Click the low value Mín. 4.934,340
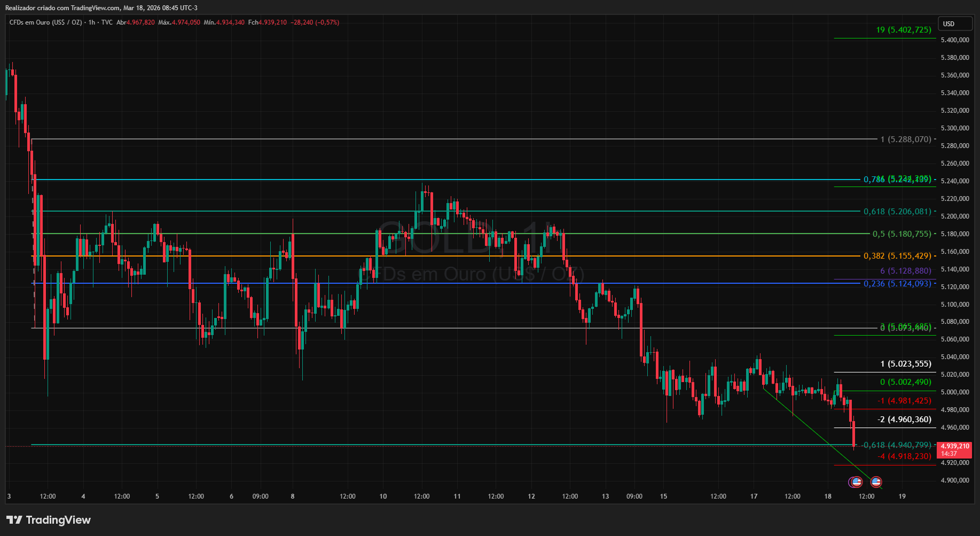The width and height of the screenshot is (980, 536). click(x=224, y=22)
